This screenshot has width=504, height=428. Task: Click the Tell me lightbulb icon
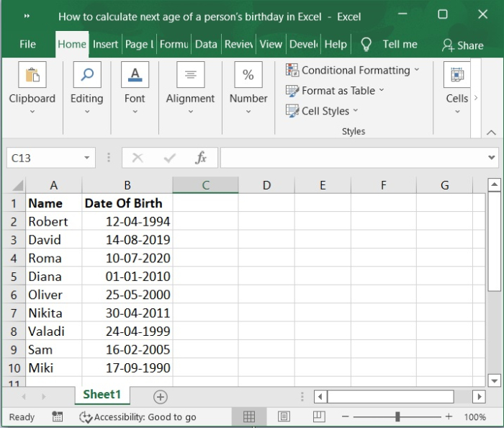point(366,45)
